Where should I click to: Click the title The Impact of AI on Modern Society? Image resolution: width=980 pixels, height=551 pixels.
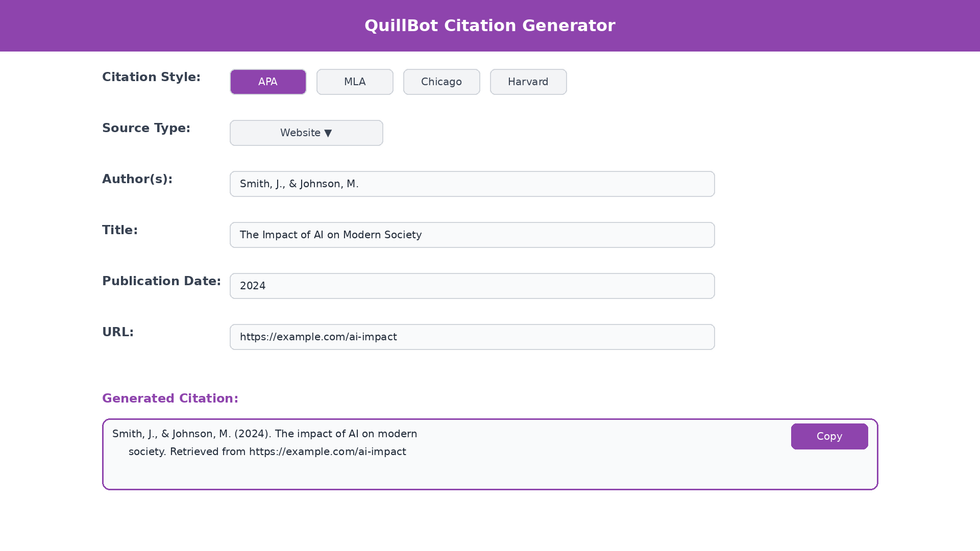[x=330, y=235]
